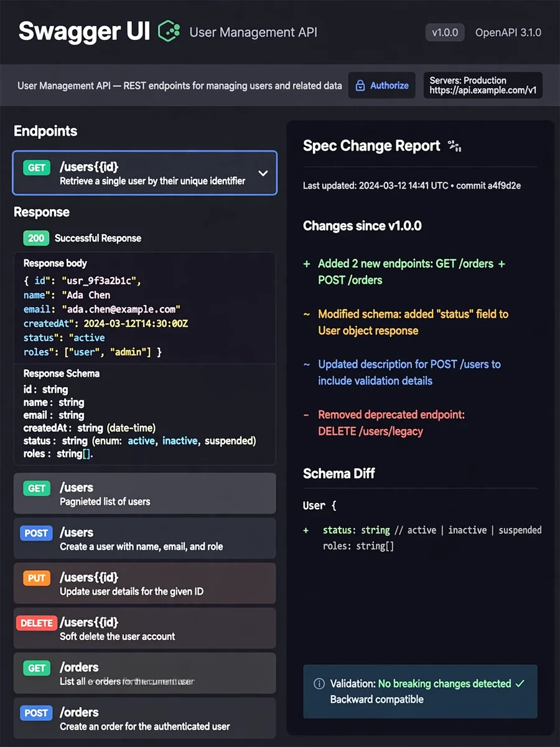Click the info icon in Validation banner

pyautogui.click(x=319, y=684)
